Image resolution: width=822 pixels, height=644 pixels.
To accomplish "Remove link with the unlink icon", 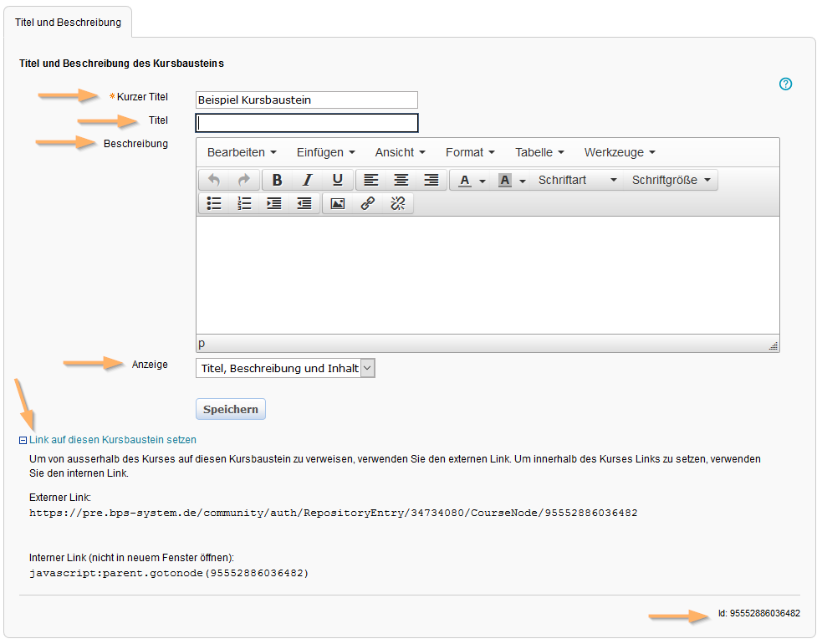I will click(x=397, y=203).
